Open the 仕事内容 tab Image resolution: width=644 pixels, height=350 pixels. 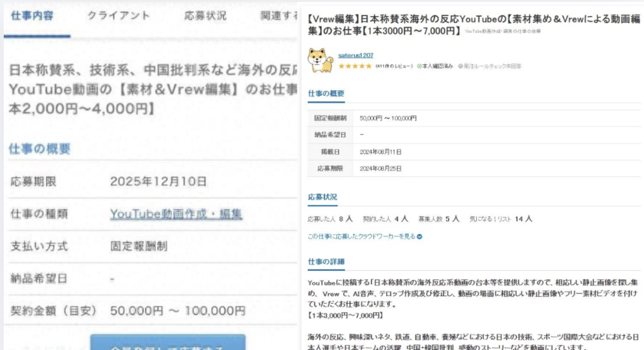coord(32,16)
